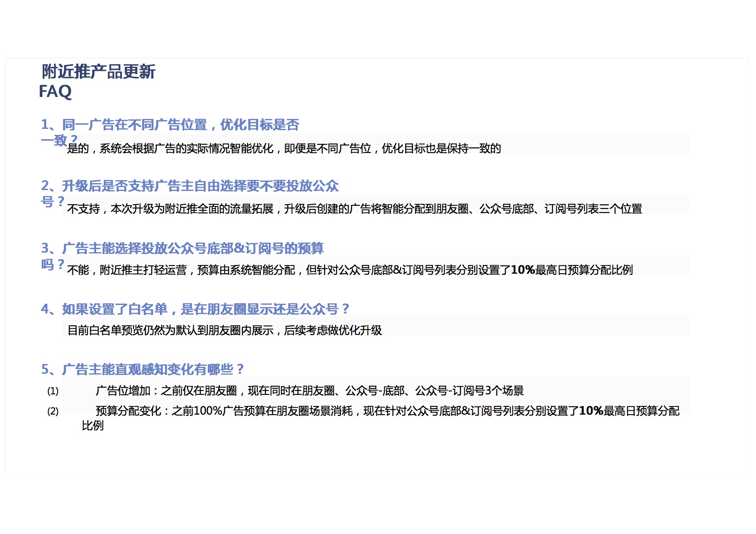Select answer starting with 不支持，本次升级
Viewport: 756px width, 534px height.
(354, 209)
